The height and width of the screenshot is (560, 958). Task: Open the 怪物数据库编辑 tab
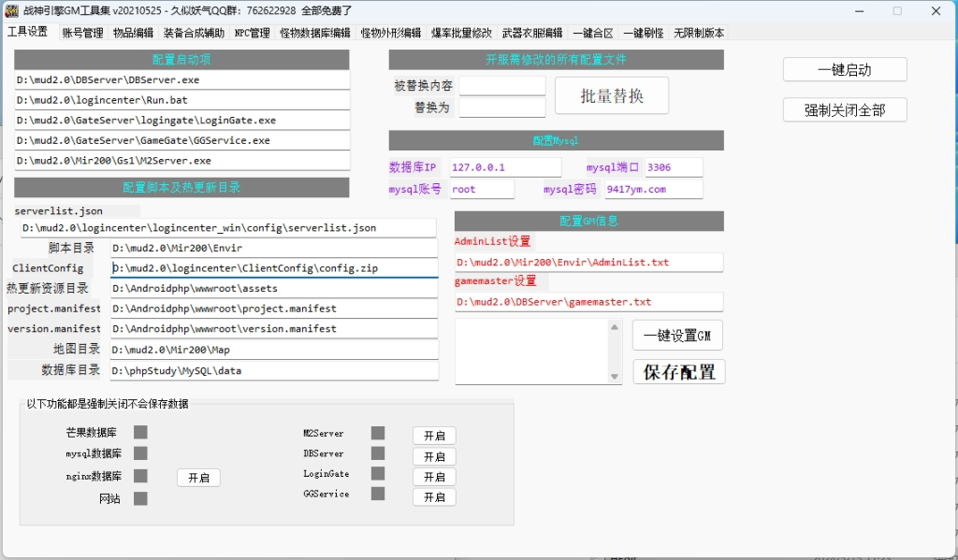[315, 33]
